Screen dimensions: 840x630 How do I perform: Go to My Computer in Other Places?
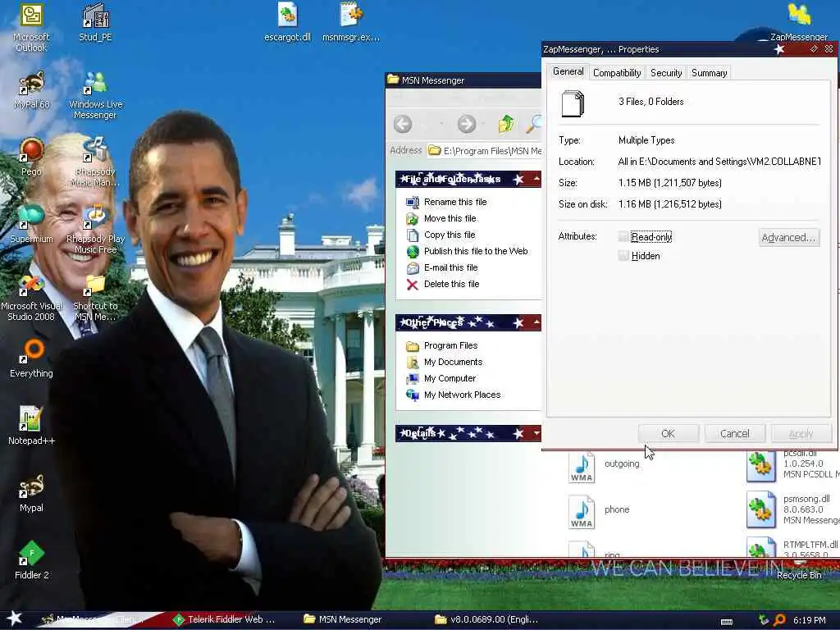click(x=450, y=378)
